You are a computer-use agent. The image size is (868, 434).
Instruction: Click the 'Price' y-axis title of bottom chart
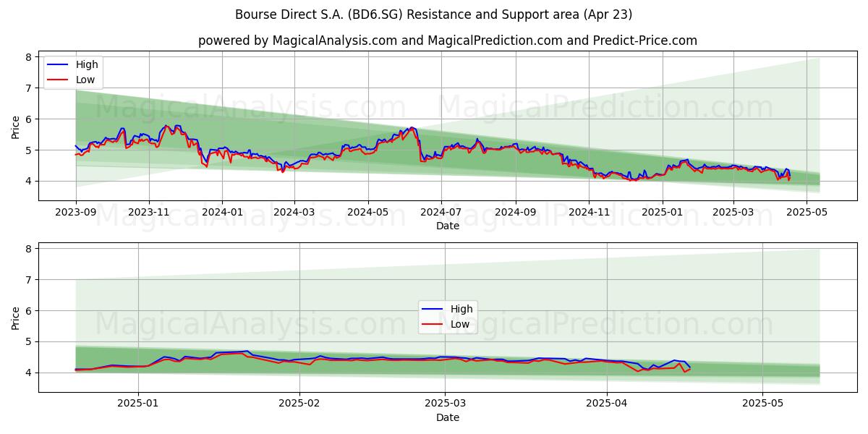tap(16, 317)
